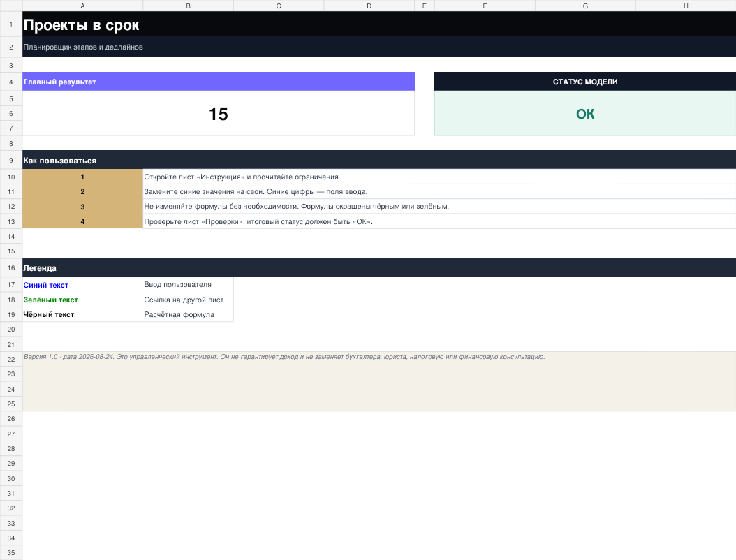Click the green 'ОК' status cell
This screenshot has width=736, height=560.
tap(585, 114)
